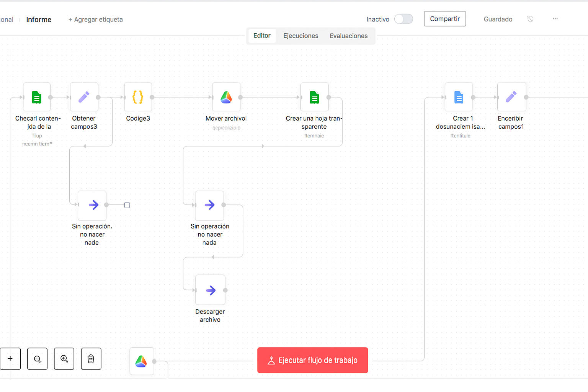588x392 pixels.
Task: Select the Sin operación no nacer nade node
Action: click(x=92, y=205)
